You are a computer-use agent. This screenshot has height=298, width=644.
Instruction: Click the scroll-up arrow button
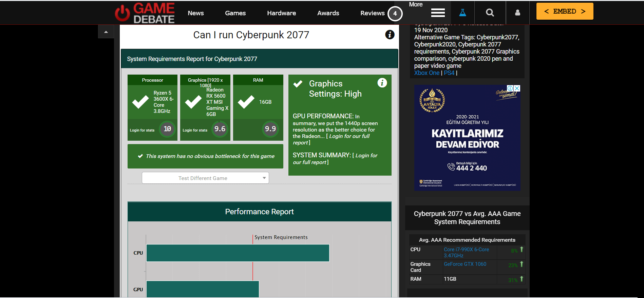pos(106,32)
